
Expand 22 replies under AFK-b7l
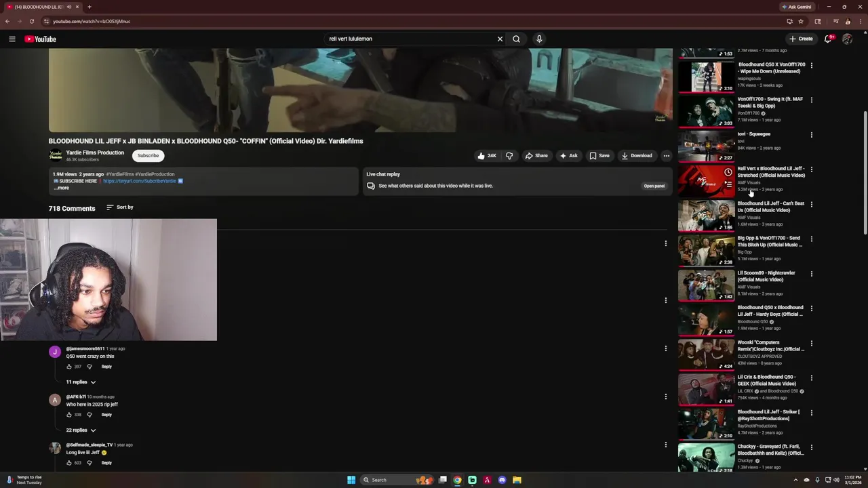coord(81,430)
